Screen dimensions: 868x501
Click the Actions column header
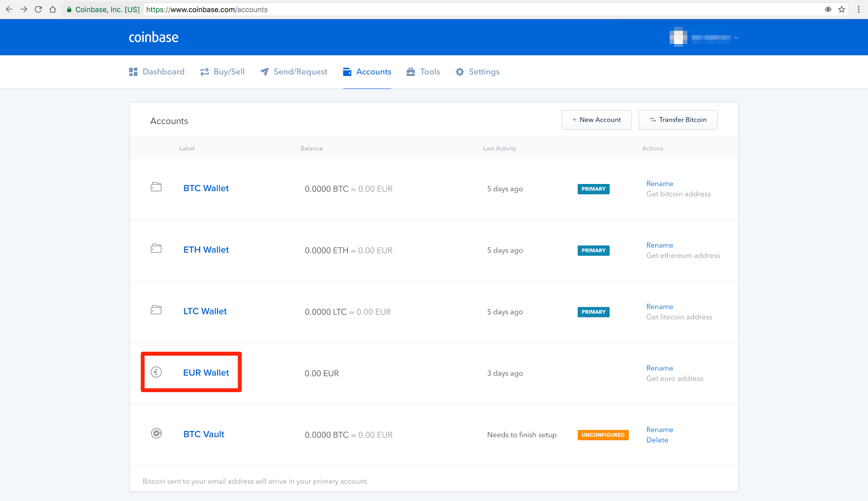click(x=653, y=148)
